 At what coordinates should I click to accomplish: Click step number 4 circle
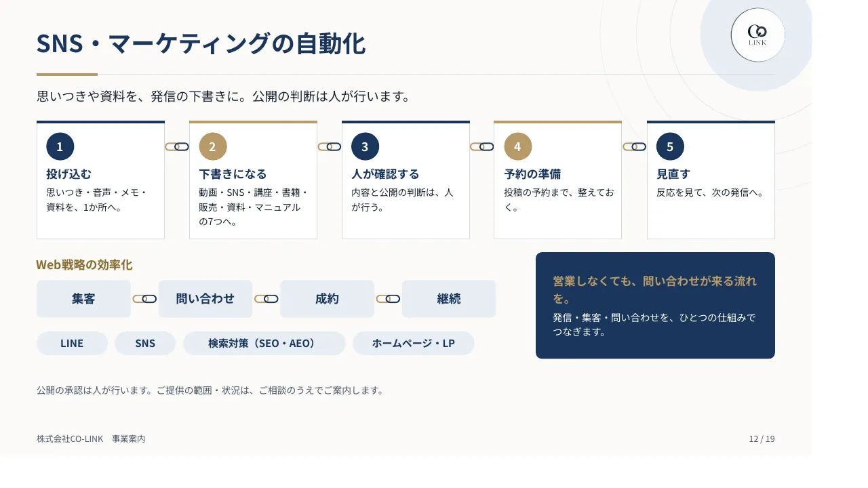click(x=517, y=146)
